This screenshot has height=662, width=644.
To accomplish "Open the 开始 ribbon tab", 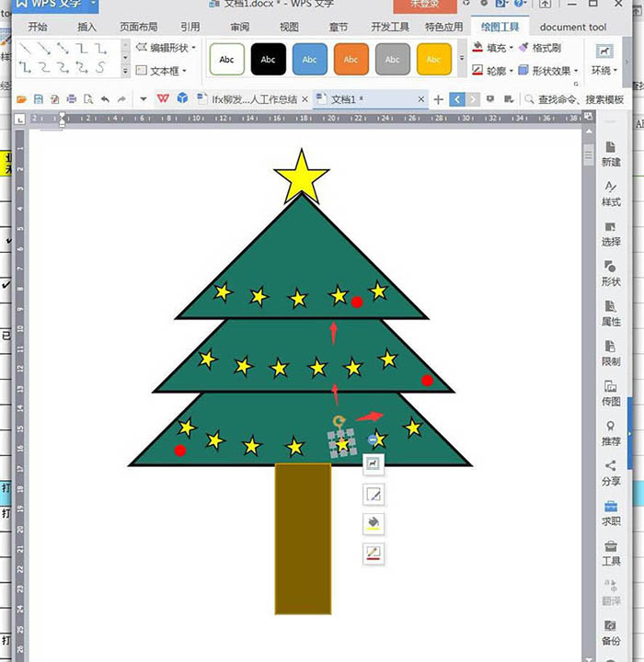I will coord(37,27).
